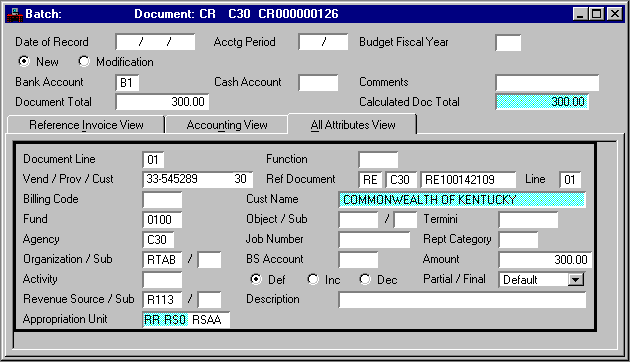The image size is (630, 362).
Task: Open the All Attributes View tab
Action: coord(353,125)
